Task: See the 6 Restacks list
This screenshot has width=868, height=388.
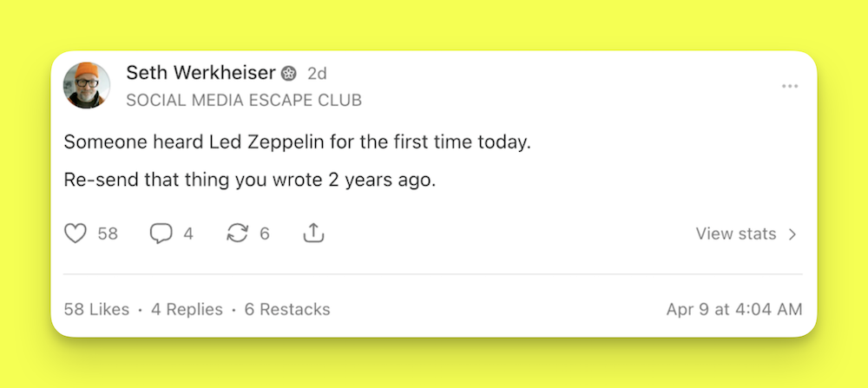Action: coord(287,309)
